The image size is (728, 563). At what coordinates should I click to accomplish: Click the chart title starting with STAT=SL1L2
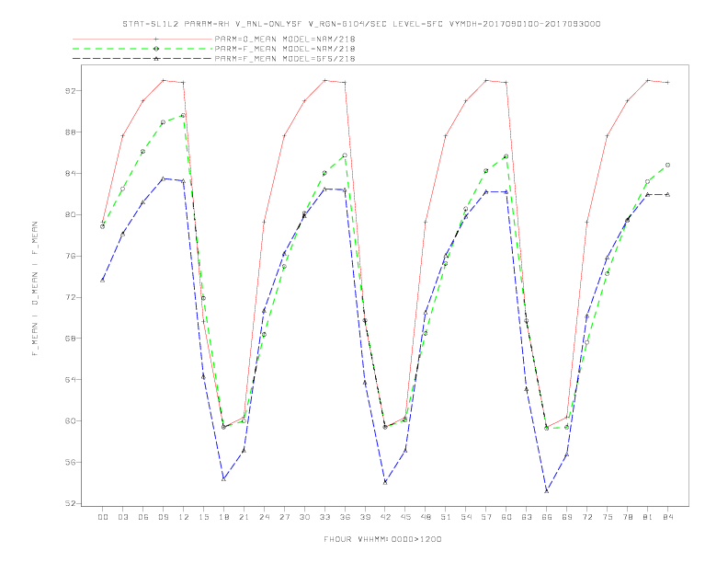click(361, 24)
